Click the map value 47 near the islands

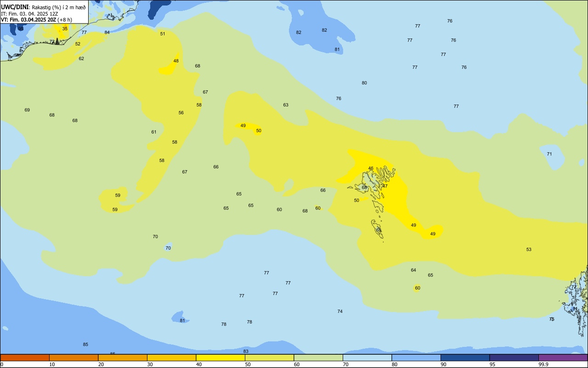tap(385, 186)
